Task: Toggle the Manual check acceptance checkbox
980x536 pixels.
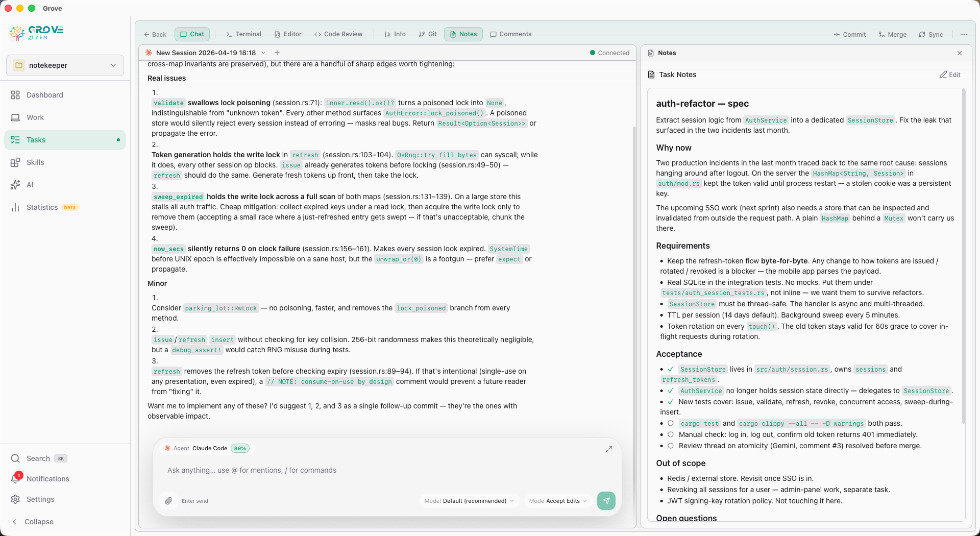Action: 671,434
